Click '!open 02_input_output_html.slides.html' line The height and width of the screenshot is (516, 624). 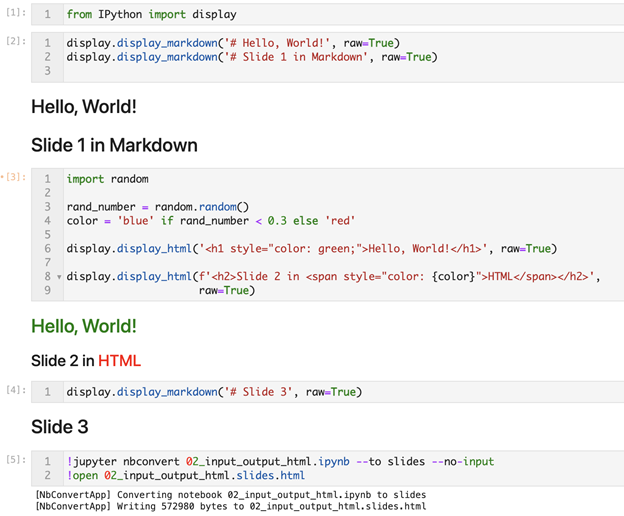click(186, 475)
